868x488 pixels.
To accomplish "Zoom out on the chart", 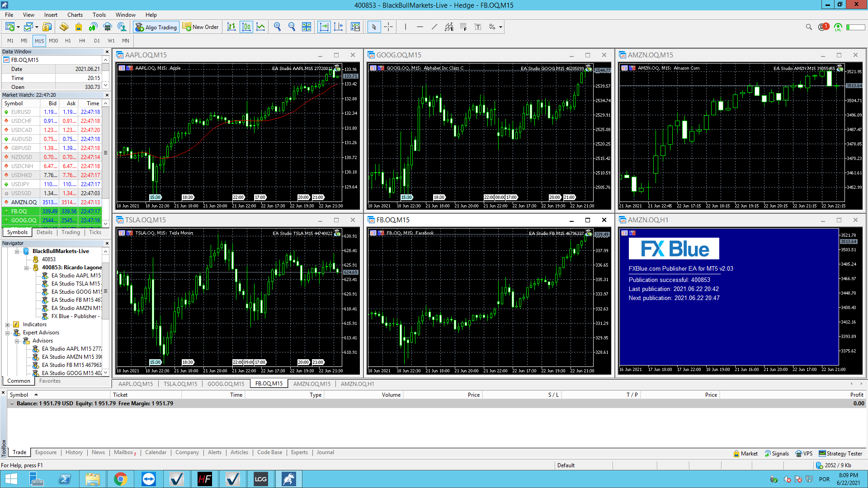I will [x=292, y=27].
